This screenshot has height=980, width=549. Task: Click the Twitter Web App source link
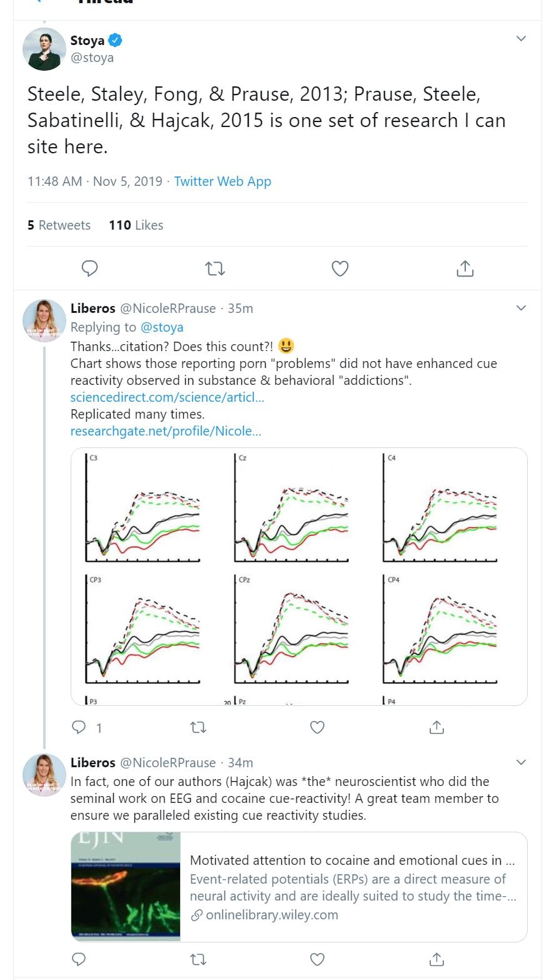pyautogui.click(x=222, y=181)
